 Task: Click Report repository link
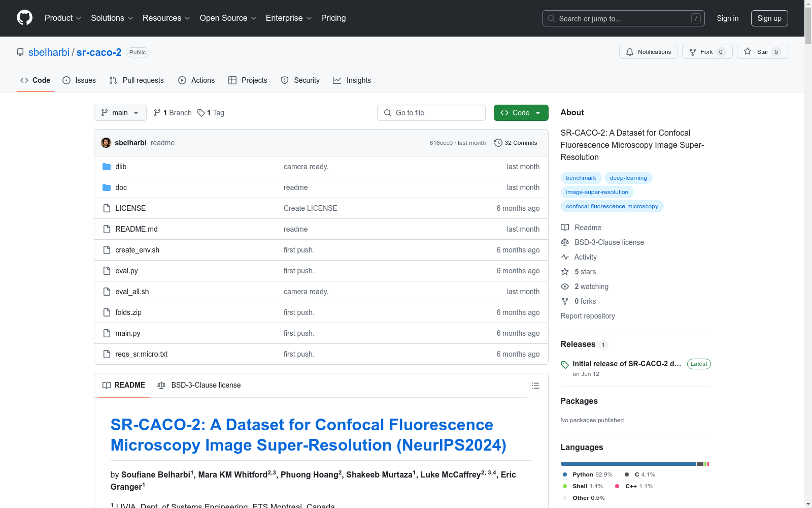point(588,316)
